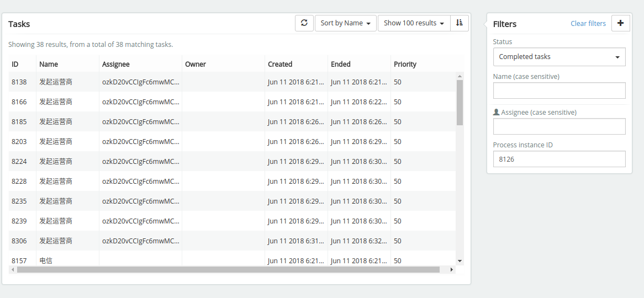Click Created date in row 8185
644x298 pixels.
point(296,122)
